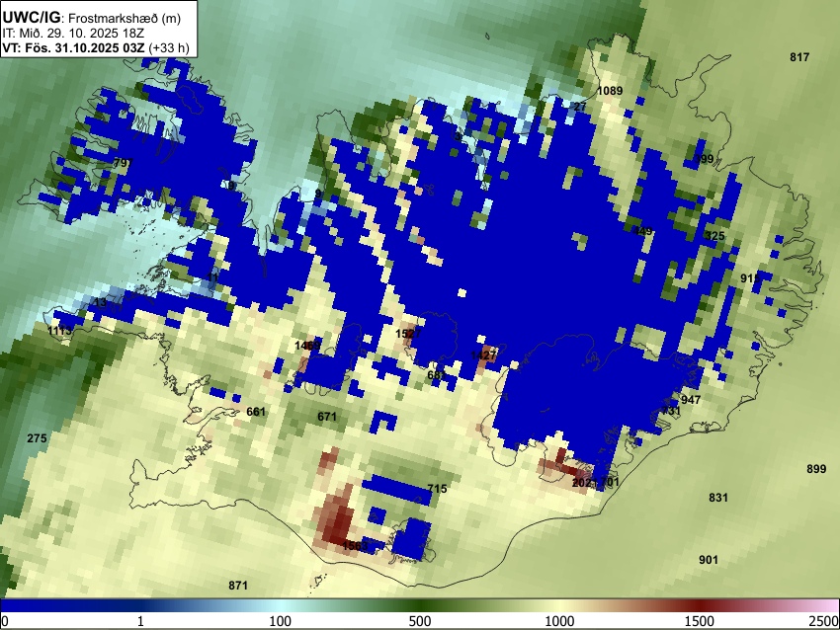Click the 1500 tick on the color scale
Image resolution: width=840 pixels, height=630 pixels.
699,621
